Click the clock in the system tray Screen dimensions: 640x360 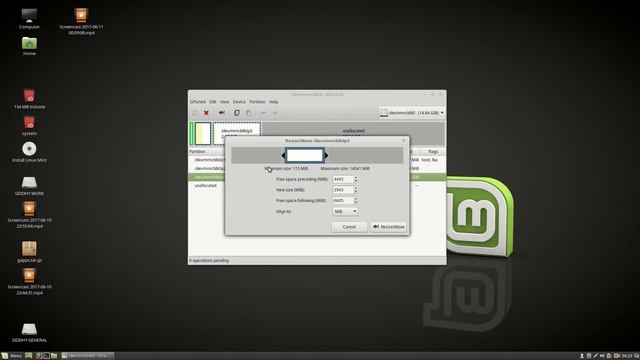pos(627,356)
